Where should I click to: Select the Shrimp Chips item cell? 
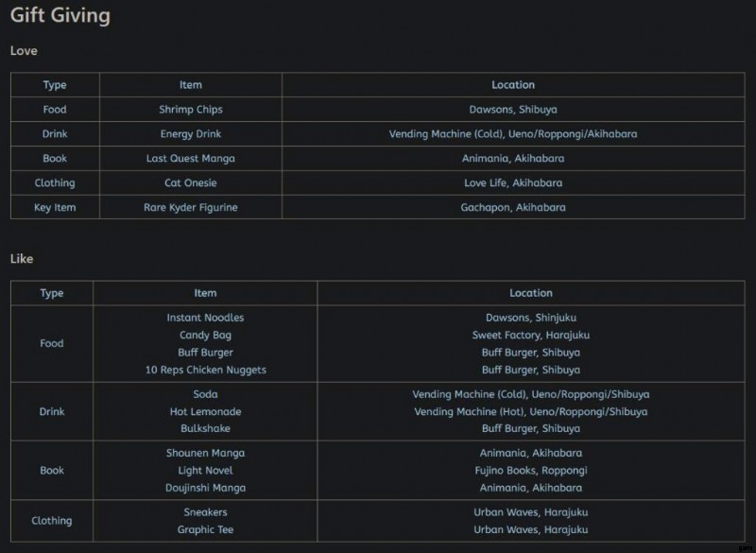point(191,110)
